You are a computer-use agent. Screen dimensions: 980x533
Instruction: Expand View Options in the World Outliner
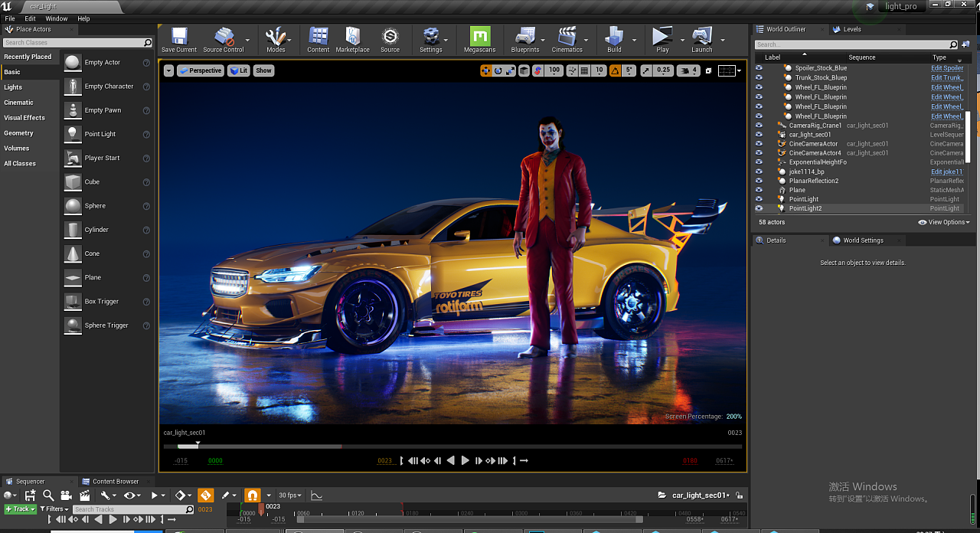click(945, 222)
